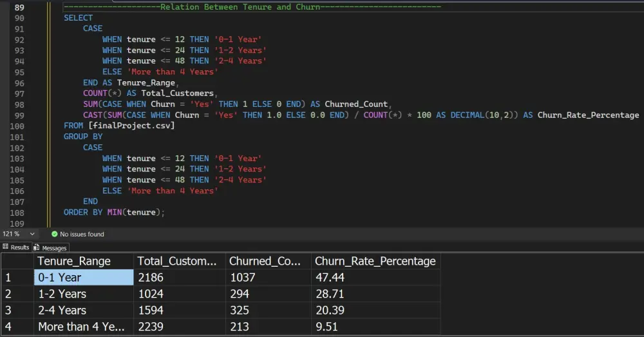The height and width of the screenshot is (337, 644).
Task: Switch to the Messages tab
Action: pos(50,248)
